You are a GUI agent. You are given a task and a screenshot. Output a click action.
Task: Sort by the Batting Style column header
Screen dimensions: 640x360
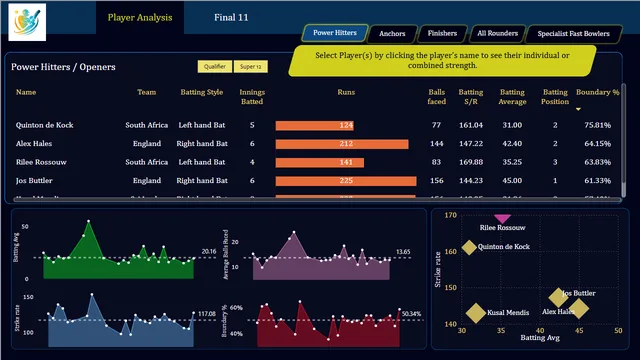(x=202, y=92)
